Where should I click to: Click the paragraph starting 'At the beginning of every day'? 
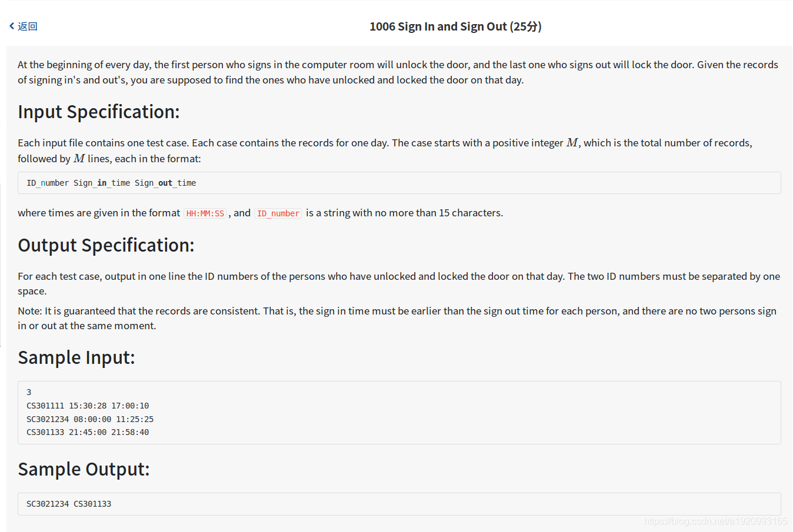pos(398,72)
